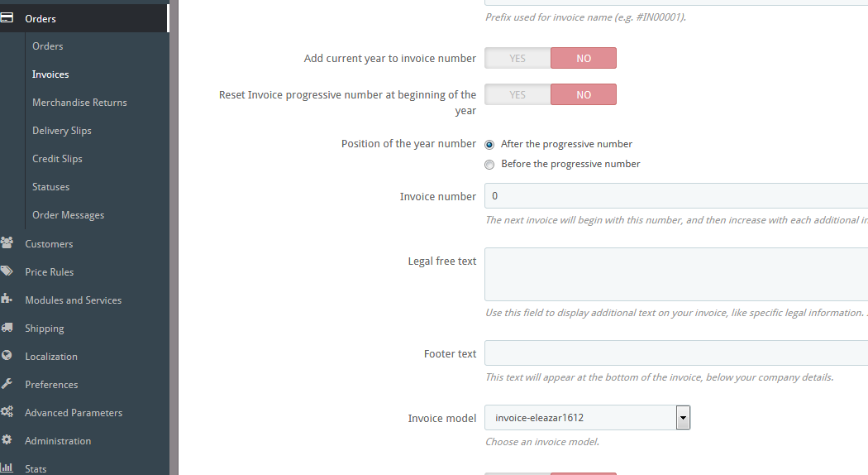Select After the progressive number option
This screenshot has height=475, width=868.
pyautogui.click(x=489, y=144)
